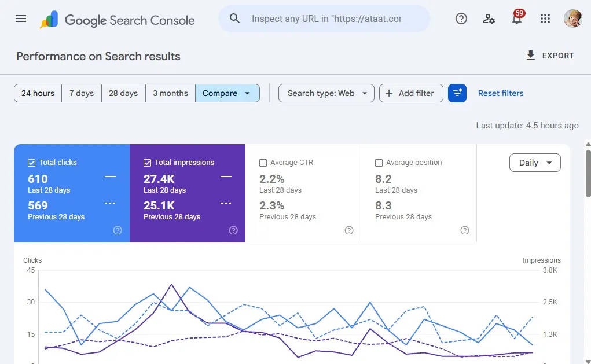
Task: Click the blue filter options icon button
Action: [x=457, y=93]
